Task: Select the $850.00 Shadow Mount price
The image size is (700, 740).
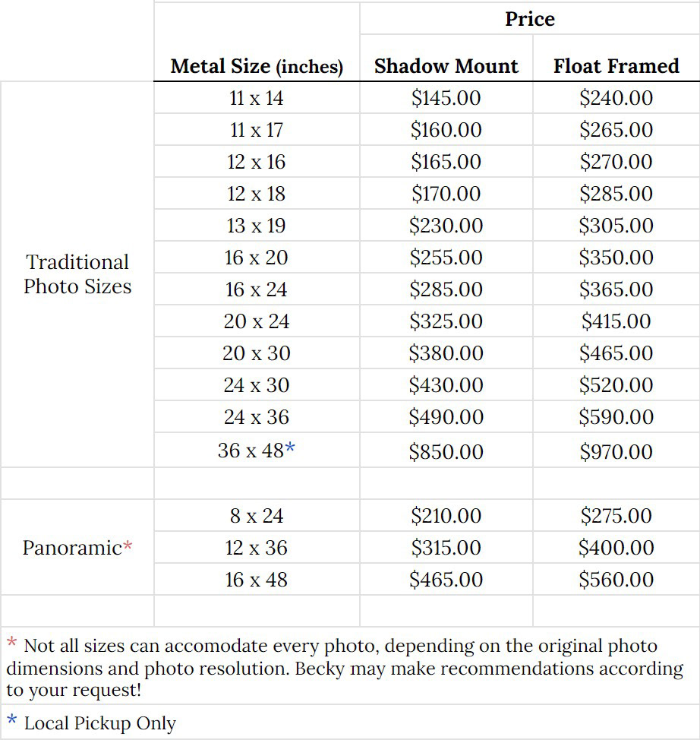Action: [x=446, y=452]
